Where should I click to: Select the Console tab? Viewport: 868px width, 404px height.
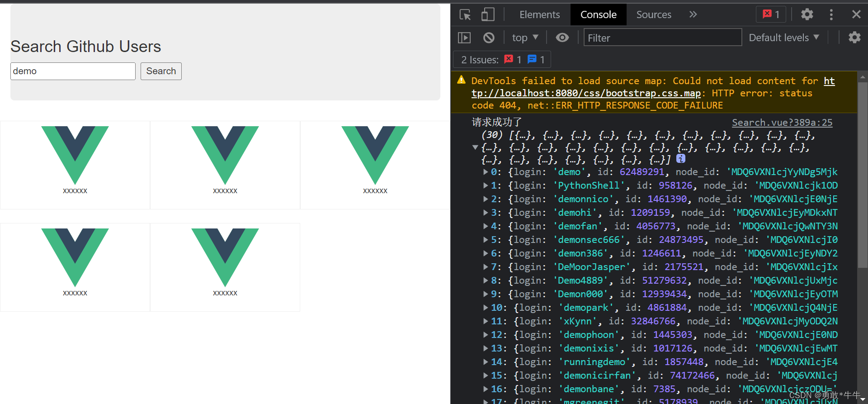[x=598, y=14]
